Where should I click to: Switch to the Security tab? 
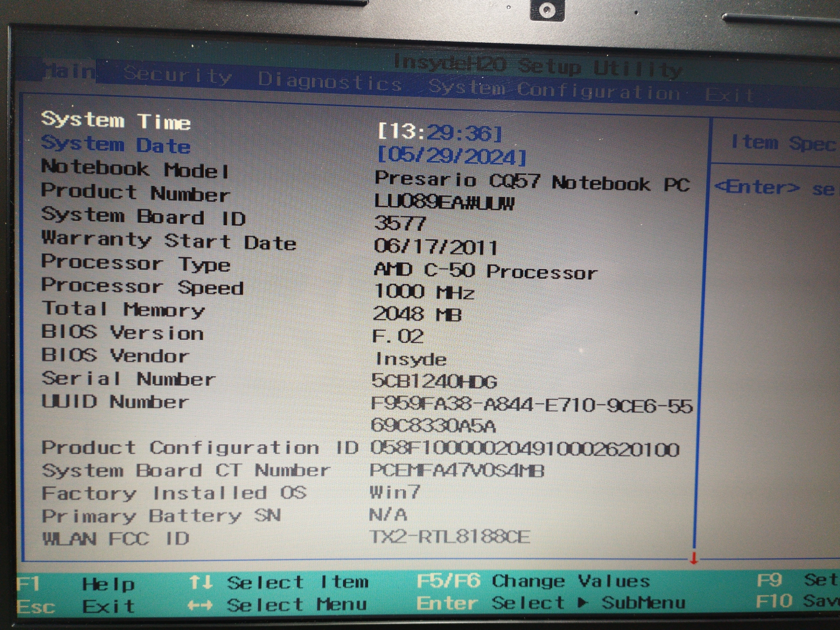click(178, 75)
